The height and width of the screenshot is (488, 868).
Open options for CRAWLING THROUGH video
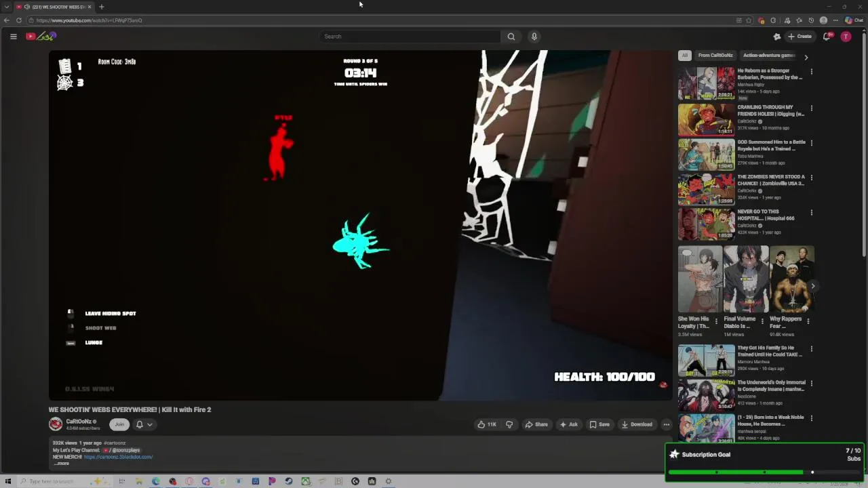[x=811, y=108]
